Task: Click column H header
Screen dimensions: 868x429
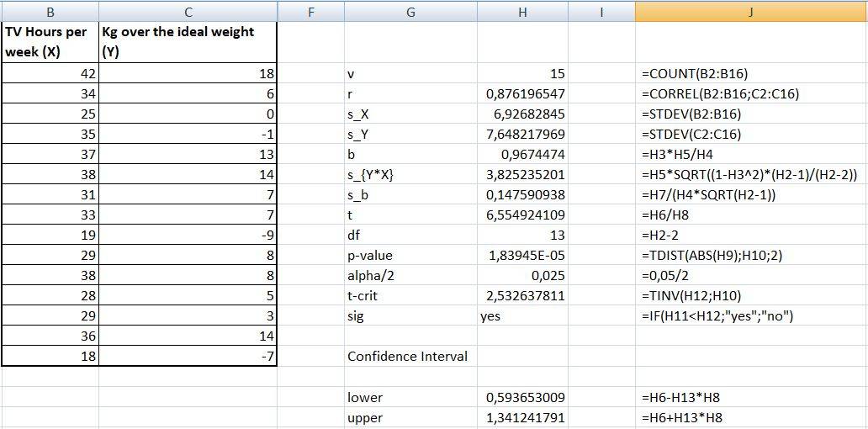Action: [x=522, y=12]
